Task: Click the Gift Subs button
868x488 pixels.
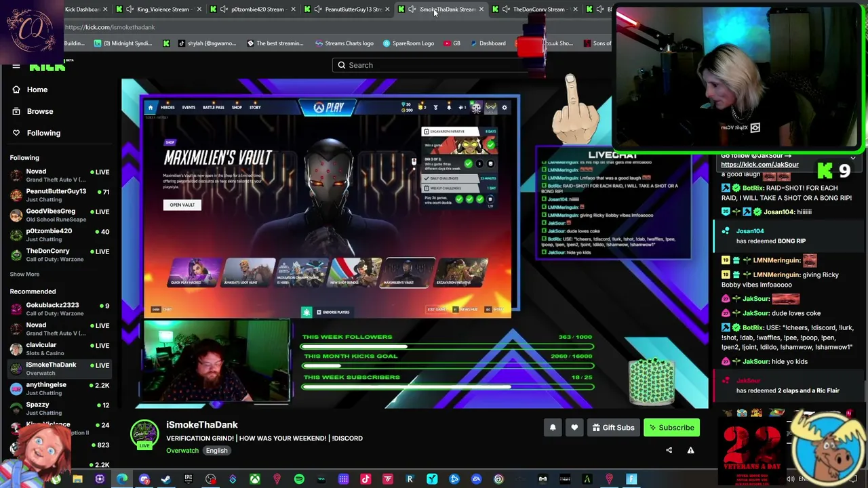Action: [x=613, y=428]
